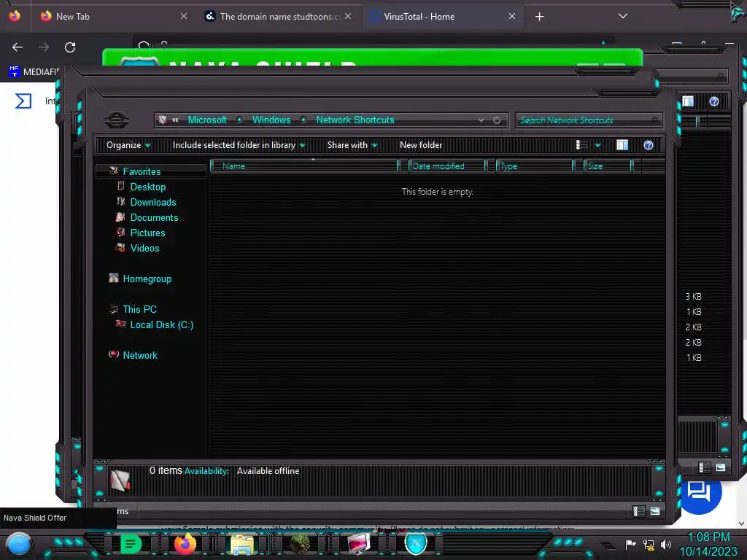Open help in the back Explorer window

(x=713, y=101)
